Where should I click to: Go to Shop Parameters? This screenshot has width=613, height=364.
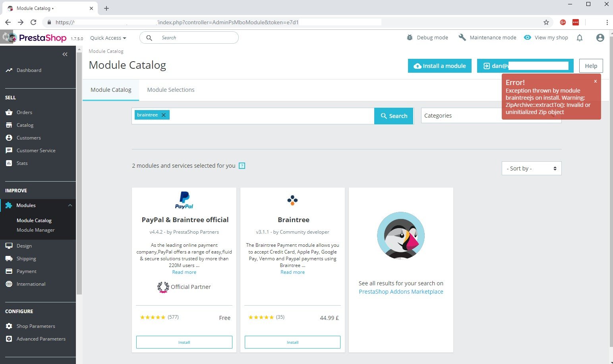pyautogui.click(x=36, y=326)
